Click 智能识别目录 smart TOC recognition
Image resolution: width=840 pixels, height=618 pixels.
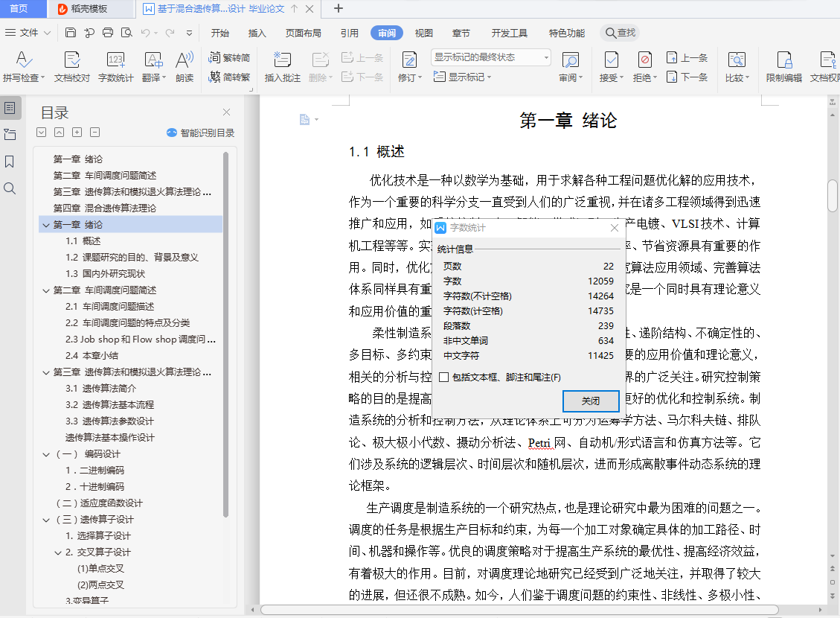(x=200, y=133)
